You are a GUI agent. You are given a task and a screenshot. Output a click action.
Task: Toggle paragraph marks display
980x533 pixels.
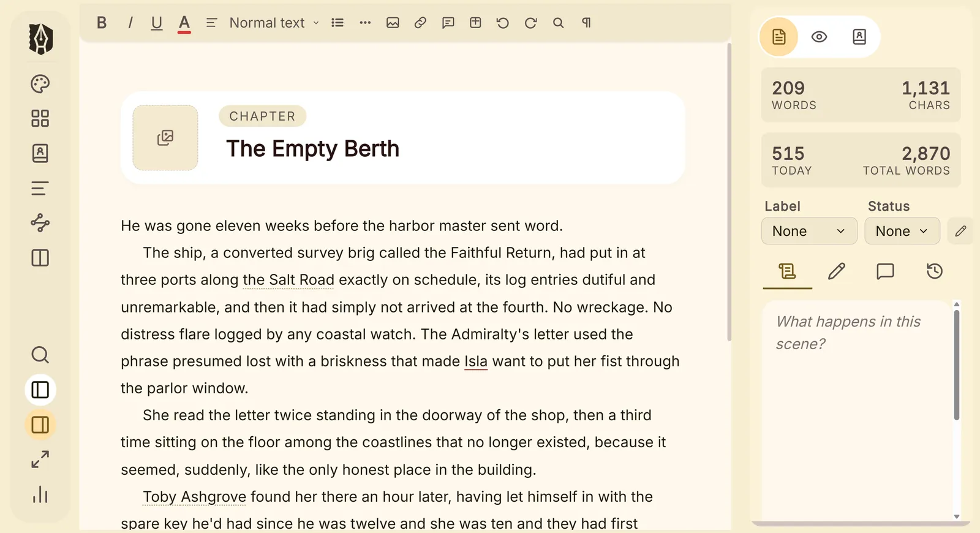click(x=586, y=23)
